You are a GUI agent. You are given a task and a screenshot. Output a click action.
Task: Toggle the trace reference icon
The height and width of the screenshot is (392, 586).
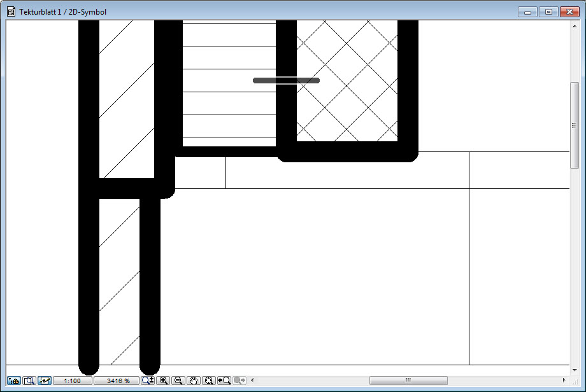(44, 381)
